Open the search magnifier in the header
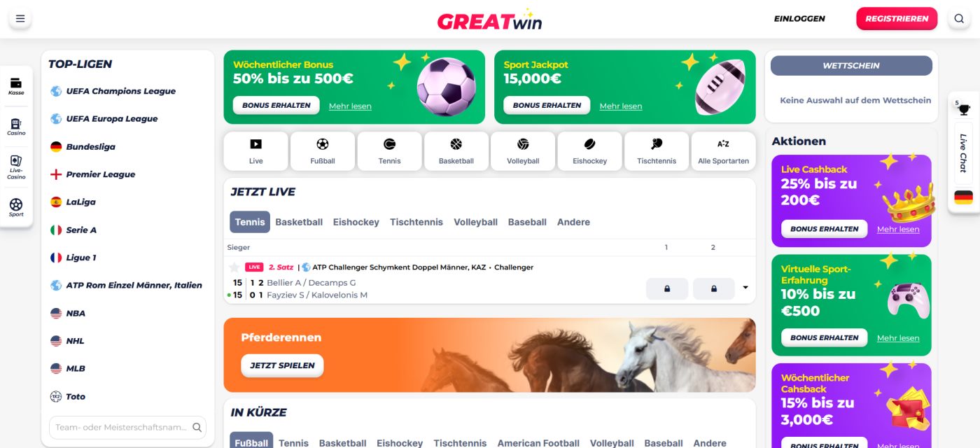This screenshot has width=980, height=448. (x=959, y=19)
